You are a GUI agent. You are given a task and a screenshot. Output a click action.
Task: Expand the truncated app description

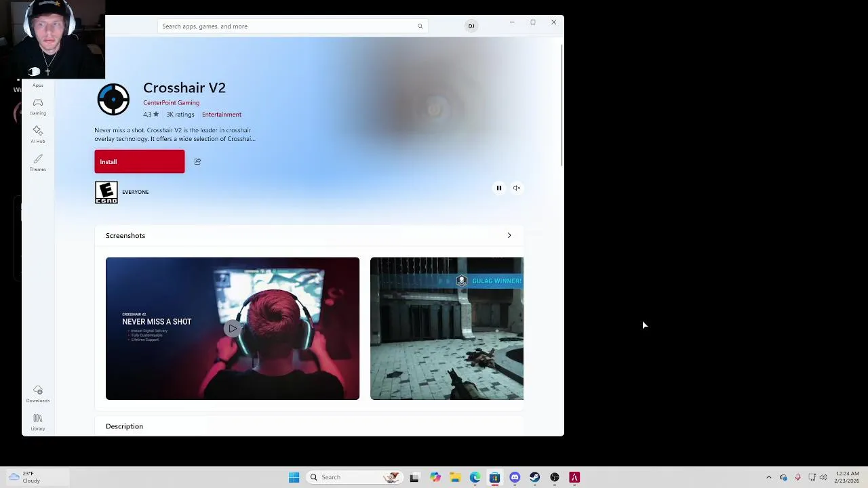click(x=175, y=134)
